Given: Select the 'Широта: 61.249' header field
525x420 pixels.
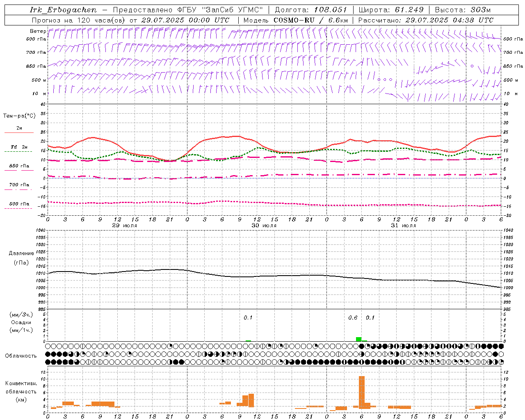Looking at the screenshot, I should (x=391, y=10).
